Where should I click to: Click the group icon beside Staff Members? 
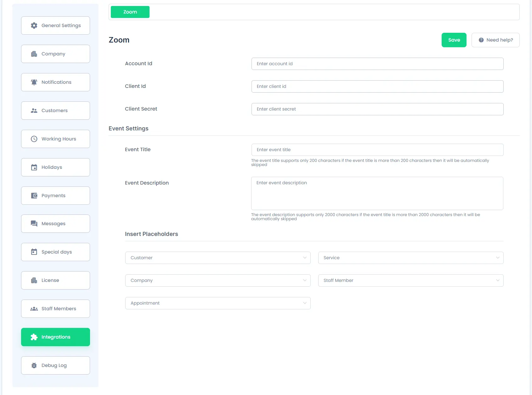tap(34, 309)
